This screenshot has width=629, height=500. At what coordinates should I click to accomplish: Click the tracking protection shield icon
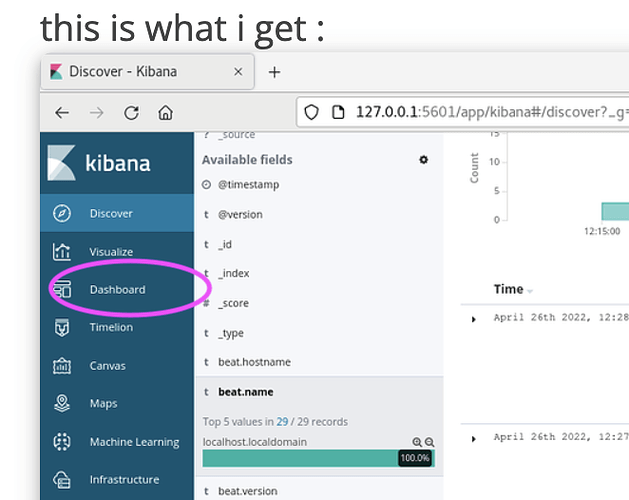tap(311, 112)
